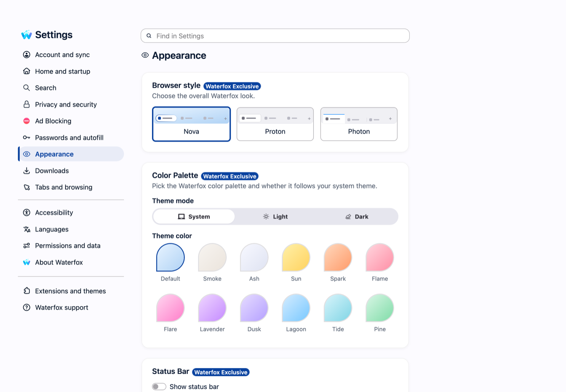Choose the Ash theme color
Image resolution: width=566 pixels, height=392 pixels.
(x=254, y=257)
